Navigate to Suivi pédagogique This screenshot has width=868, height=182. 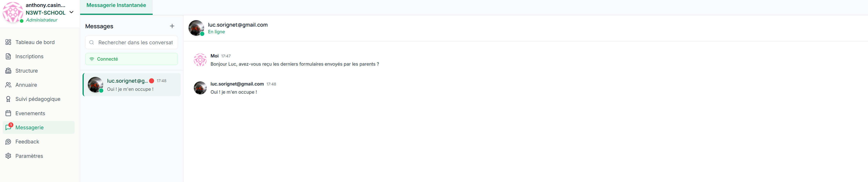[x=39, y=99]
